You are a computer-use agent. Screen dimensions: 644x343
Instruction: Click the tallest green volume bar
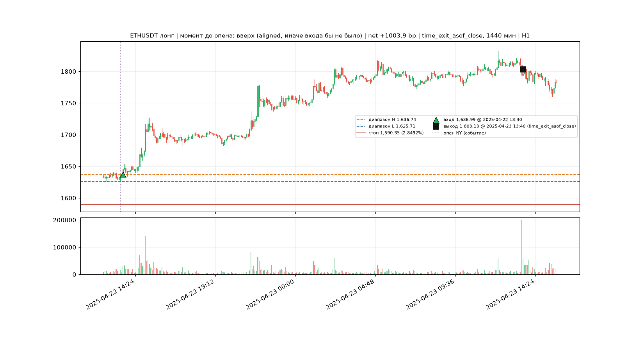(x=145, y=255)
